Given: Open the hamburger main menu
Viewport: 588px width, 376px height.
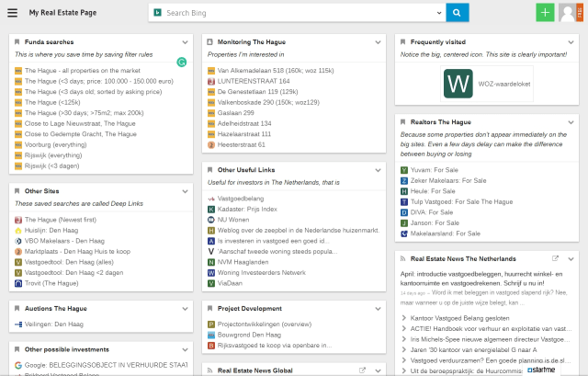Looking at the screenshot, I should coord(12,13).
